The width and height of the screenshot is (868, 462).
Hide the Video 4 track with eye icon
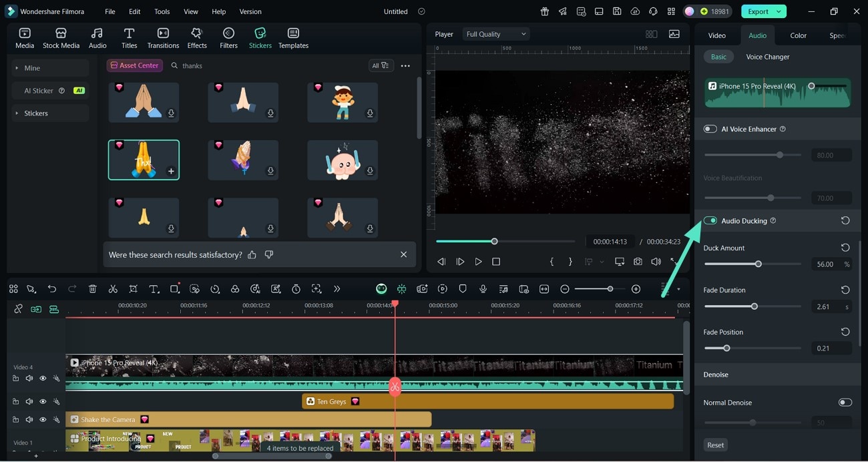tap(43, 379)
